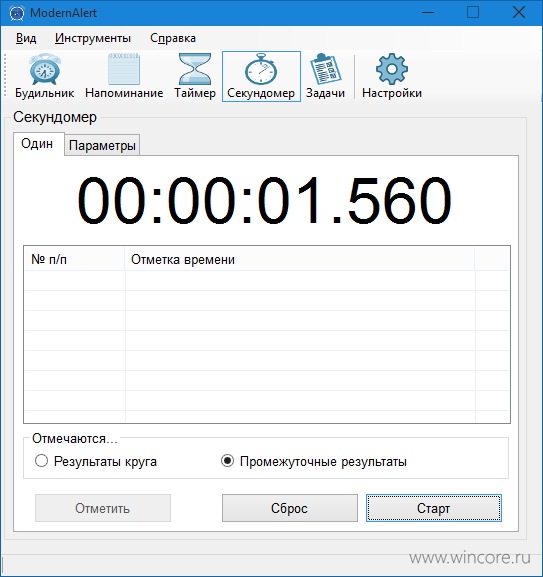
Task: Start the stopwatch with Старт button
Action: 434,508
